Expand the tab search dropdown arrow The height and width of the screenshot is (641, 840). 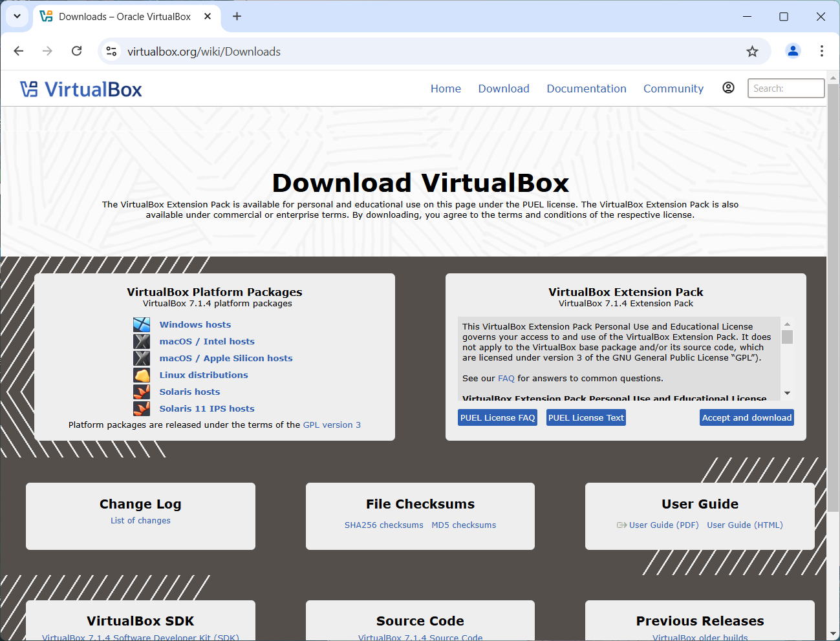(17, 16)
